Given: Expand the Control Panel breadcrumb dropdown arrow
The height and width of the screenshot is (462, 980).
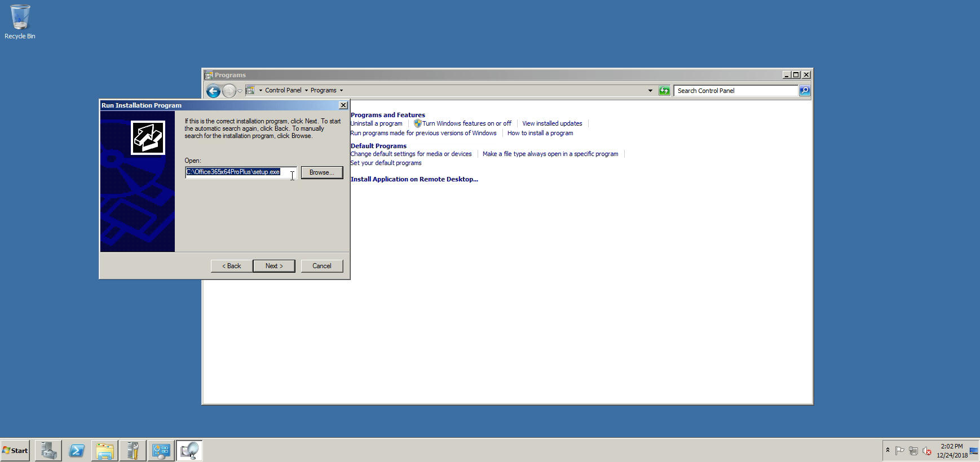Looking at the screenshot, I should (306, 91).
